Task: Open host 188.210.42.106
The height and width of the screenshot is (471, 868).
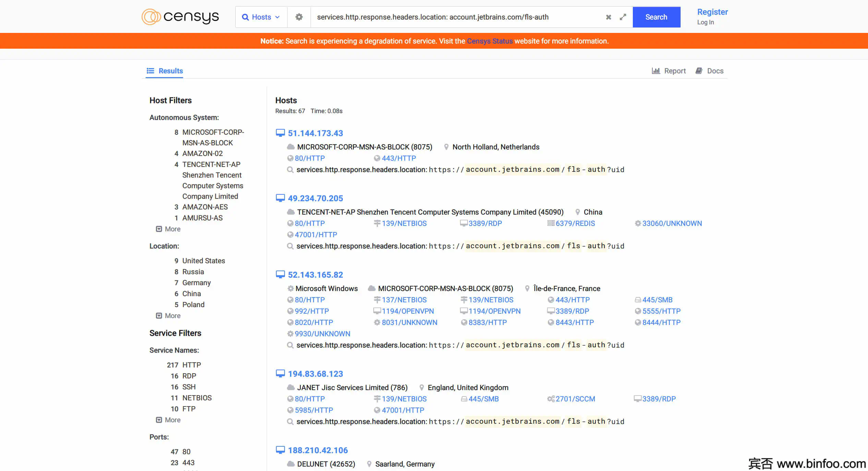Action: point(318,450)
